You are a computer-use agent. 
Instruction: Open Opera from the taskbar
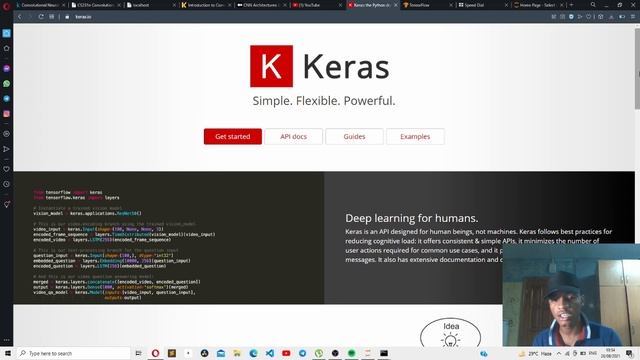click(x=155, y=353)
